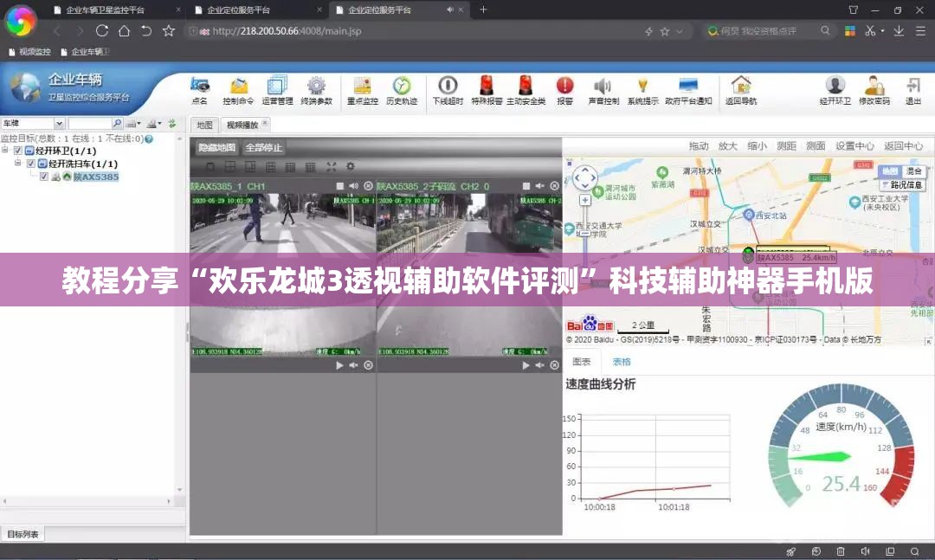This screenshot has width=935, height=560.
Task: Open 终端参数 terminal parameters gear
Action: pyautogui.click(x=316, y=91)
